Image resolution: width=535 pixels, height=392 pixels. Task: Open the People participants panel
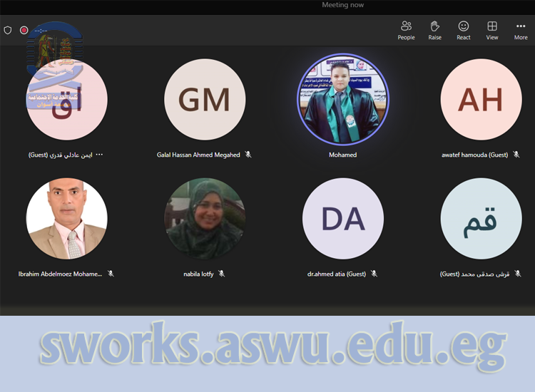point(406,30)
